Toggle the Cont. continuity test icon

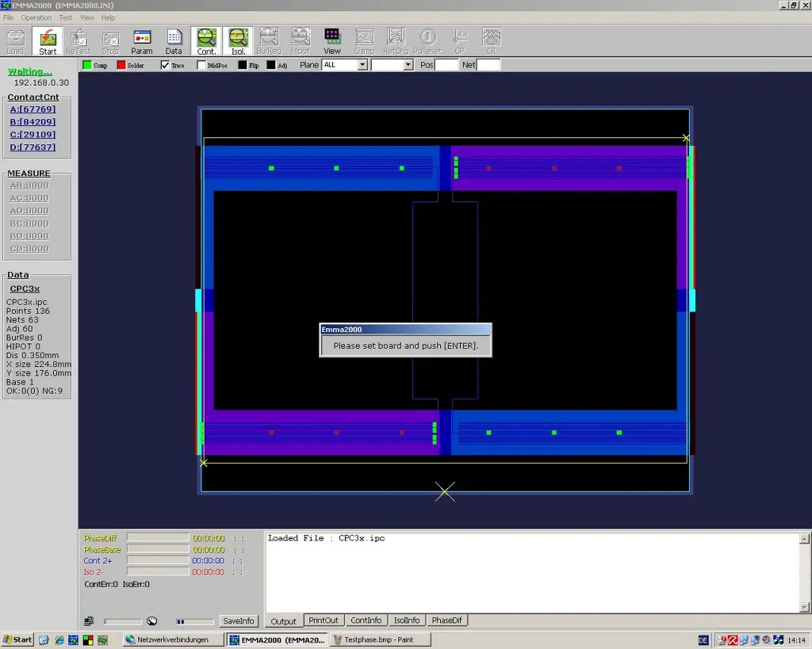click(x=206, y=40)
